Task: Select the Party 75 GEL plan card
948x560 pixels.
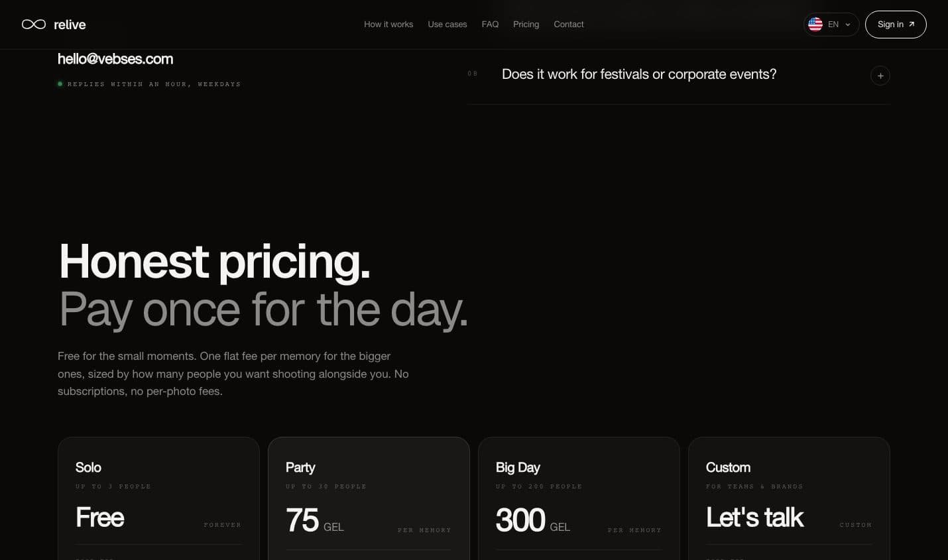Action: [369, 498]
